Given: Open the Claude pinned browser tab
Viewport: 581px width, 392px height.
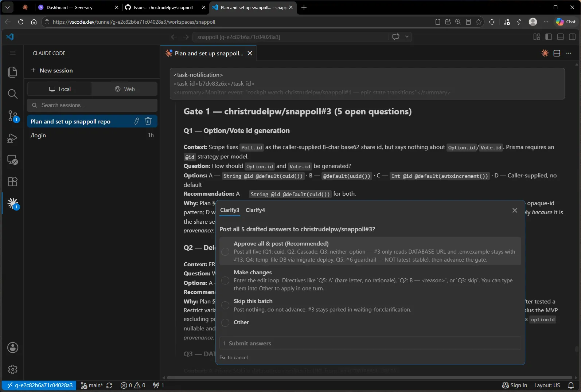Looking at the screenshot, I should click(25, 7).
